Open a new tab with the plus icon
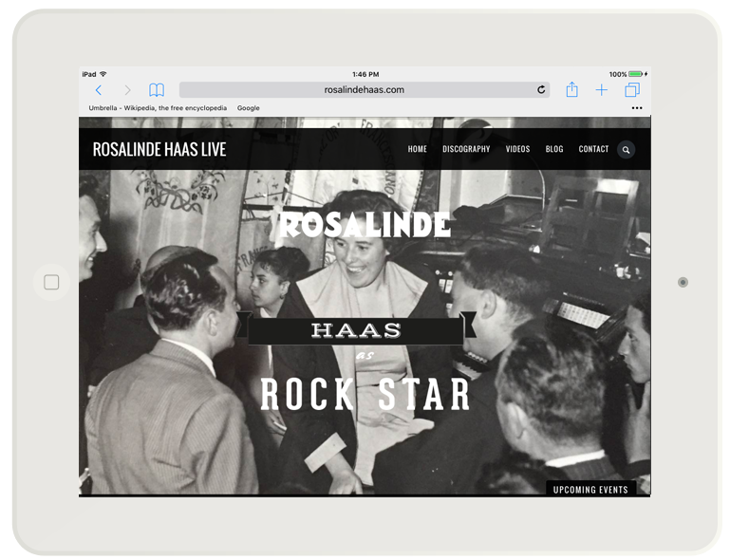730x560 pixels. coord(601,90)
